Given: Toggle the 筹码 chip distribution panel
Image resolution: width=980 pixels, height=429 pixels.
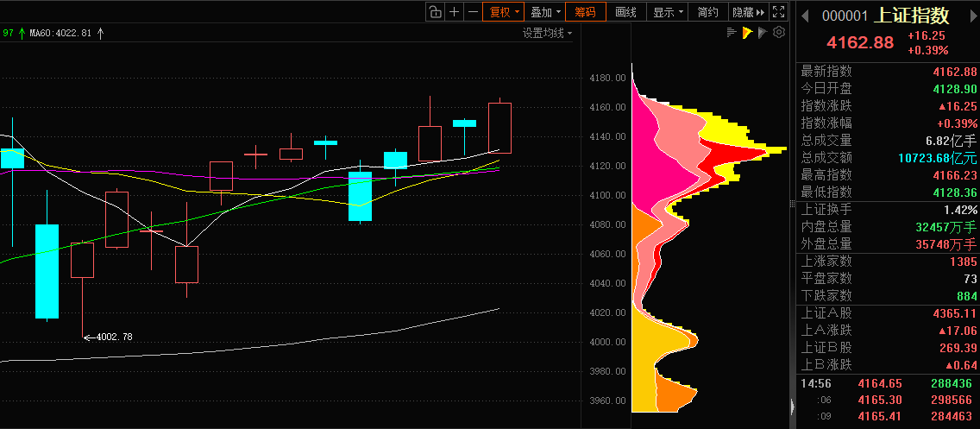Looking at the screenshot, I should coord(585,12).
